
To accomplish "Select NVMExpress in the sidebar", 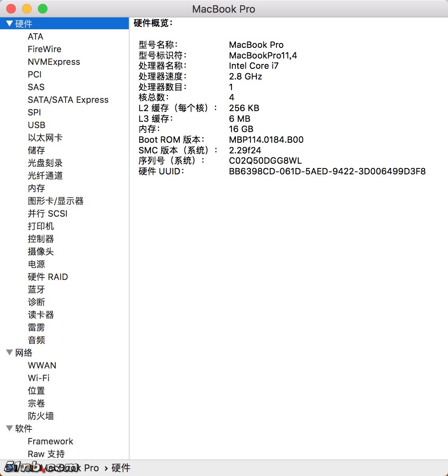I will point(54,62).
